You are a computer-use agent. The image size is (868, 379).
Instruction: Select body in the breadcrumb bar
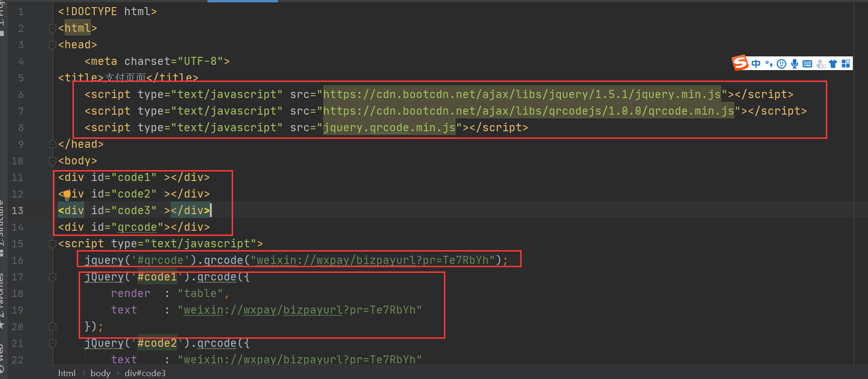coord(100,373)
